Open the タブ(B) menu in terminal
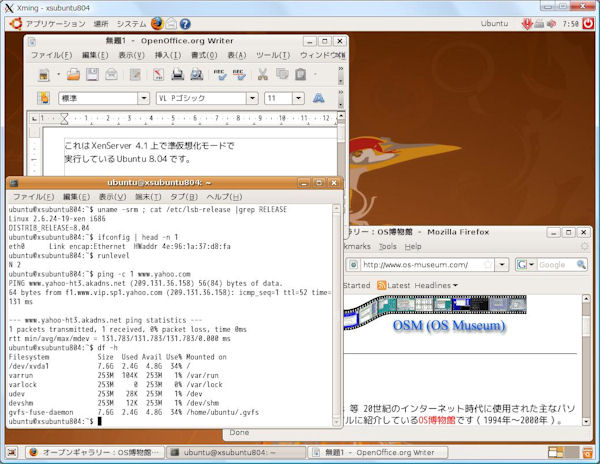This screenshot has width=600, height=464. (x=184, y=197)
